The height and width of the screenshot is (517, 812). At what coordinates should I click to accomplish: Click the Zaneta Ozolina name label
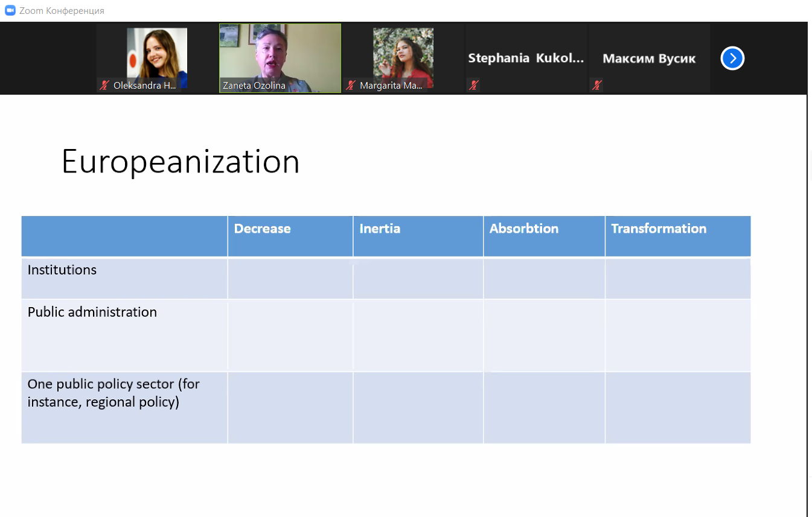click(x=254, y=86)
